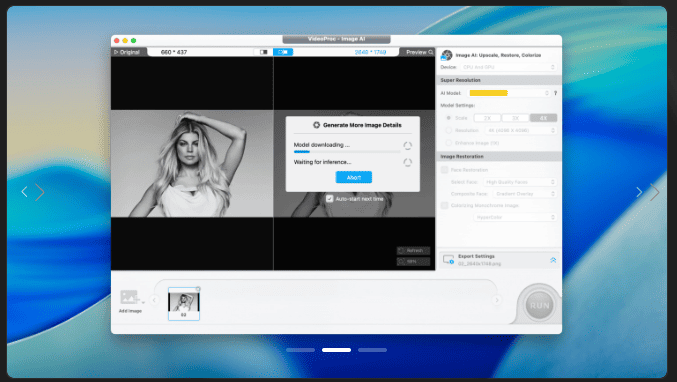
Task: Open the AI Model dropdown
Action: (509, 93)
